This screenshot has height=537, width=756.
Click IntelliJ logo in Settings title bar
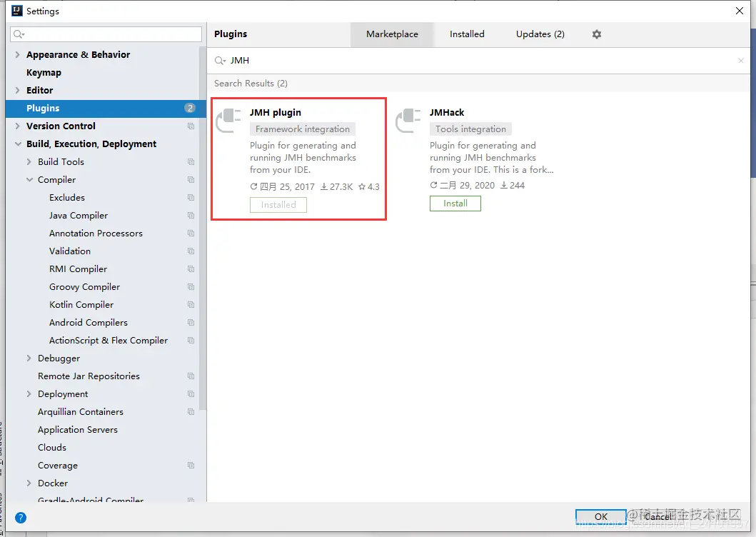[17, 11]
